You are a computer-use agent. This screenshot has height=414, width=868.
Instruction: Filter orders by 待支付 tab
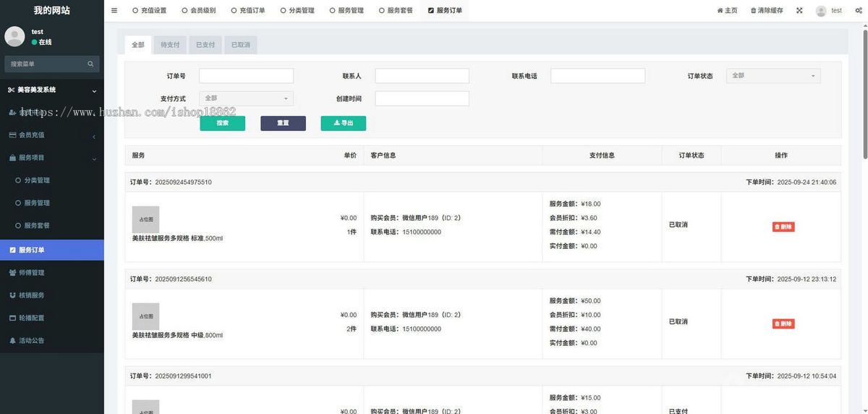(170, 45)
